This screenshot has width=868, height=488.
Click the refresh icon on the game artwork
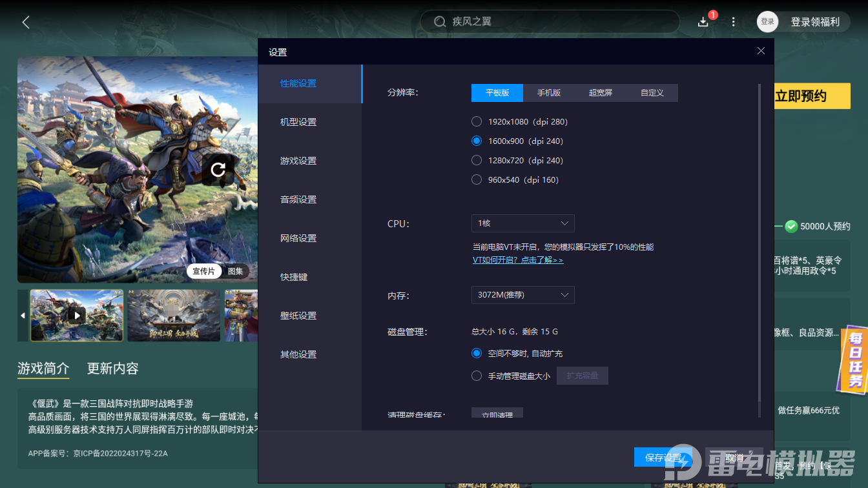[x=218, y=168]
